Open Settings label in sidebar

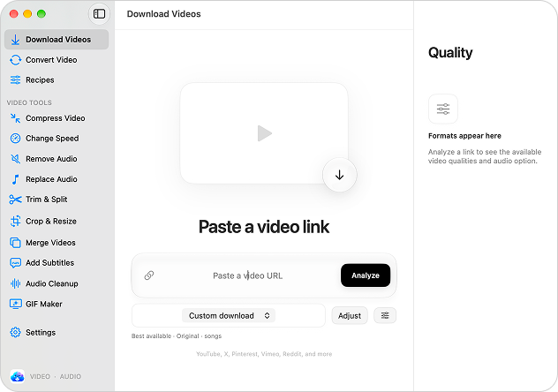click(41, 332)
